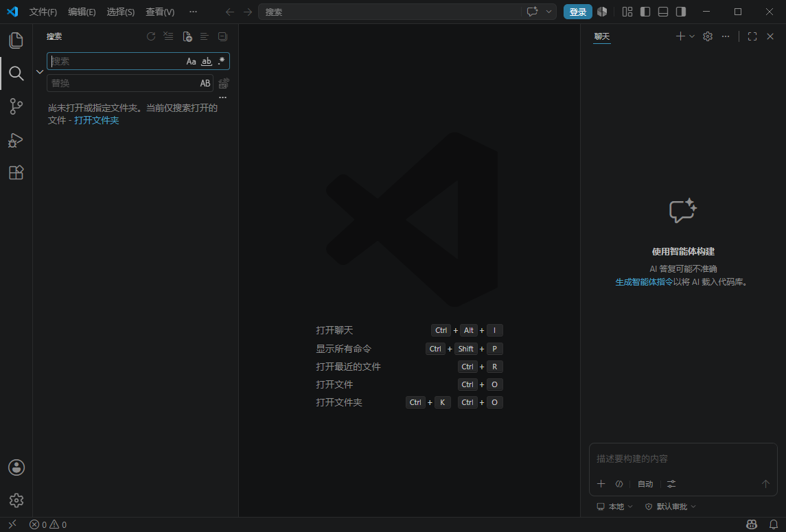Open the Manage gear in activity bar
Screen dimensions: 786x532
(16, 500)
